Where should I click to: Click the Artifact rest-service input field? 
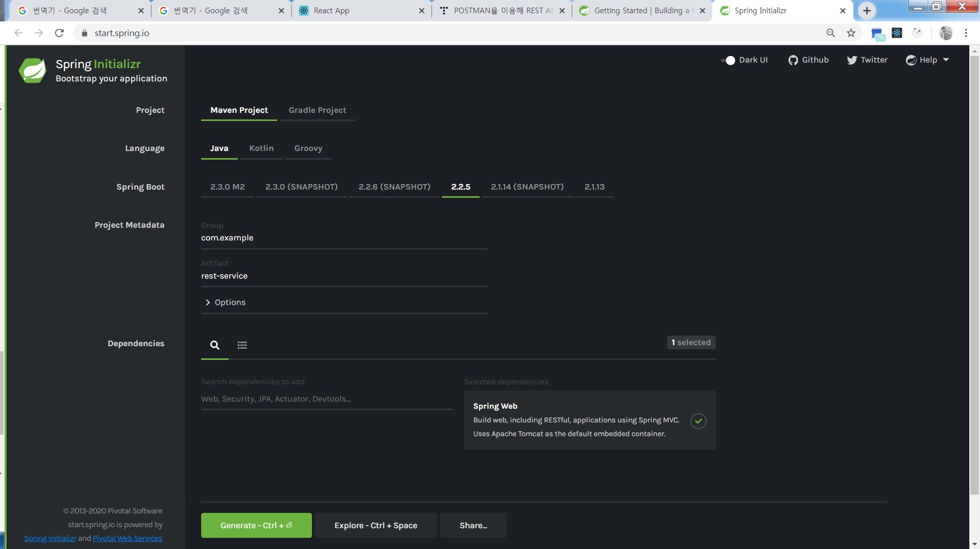343,276
